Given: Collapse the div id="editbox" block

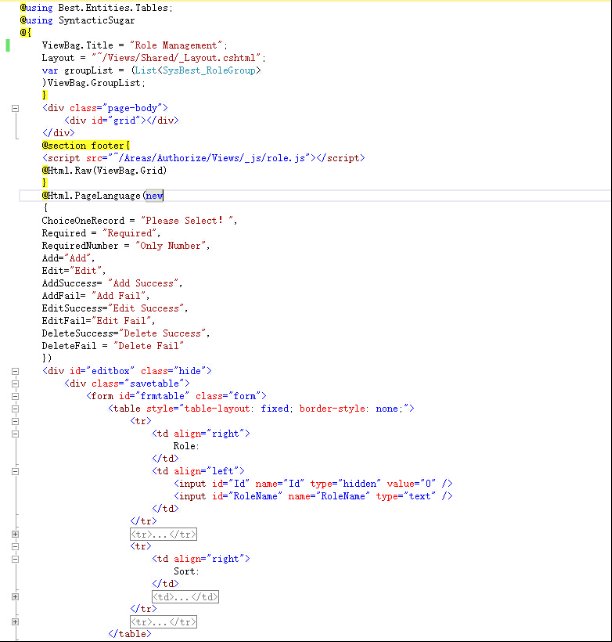Looking at the screenshot, I should 15,371.
